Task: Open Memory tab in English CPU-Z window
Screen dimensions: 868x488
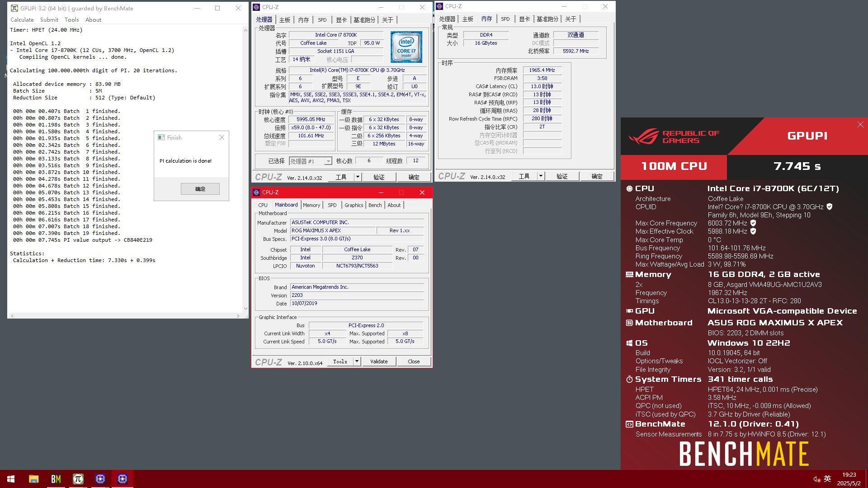Action: pos(311,205)
